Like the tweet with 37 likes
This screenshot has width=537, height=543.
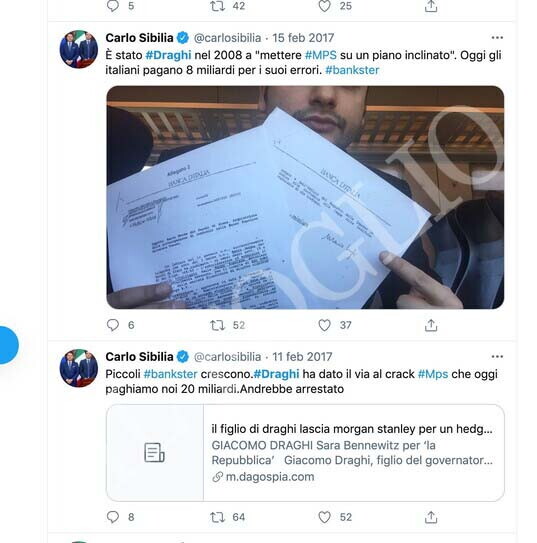point(324,325)
